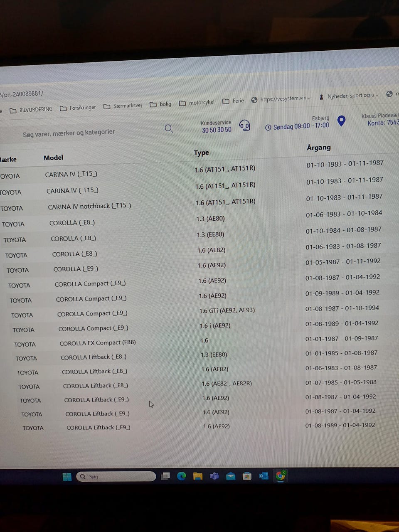Select the 1.3 (AE80) type cell
399x532 pixels.
(210, 219)
